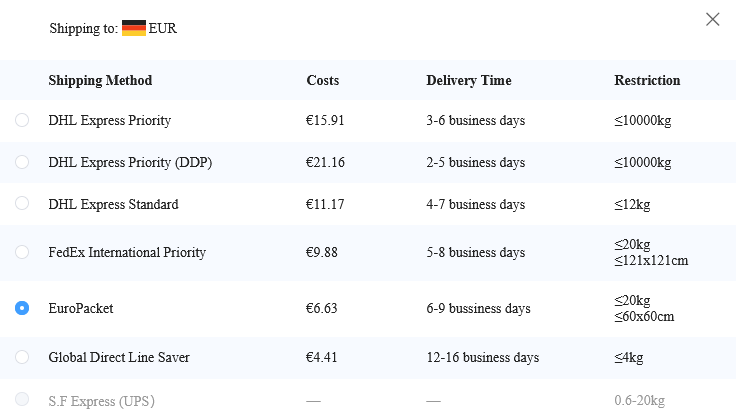Click EUR currency next to flag
736x420 pixels.
(163, 28)
